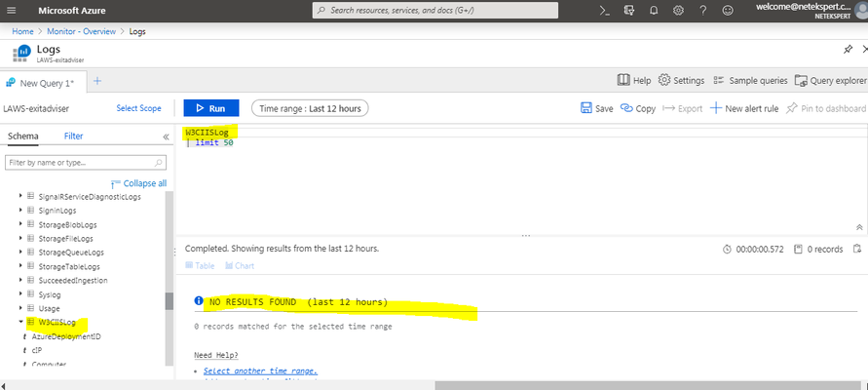868x390 pixels.
Task: Select the cIP field
Action: click(x=37, y=350)
